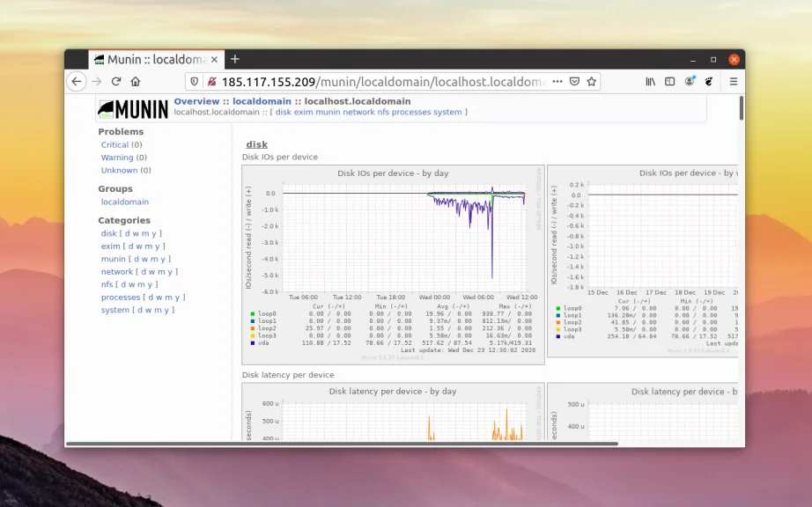The width and height of the screenshot is (812, 507).
Task: Open a new browser tab
Action: click(x=234, y=59)
